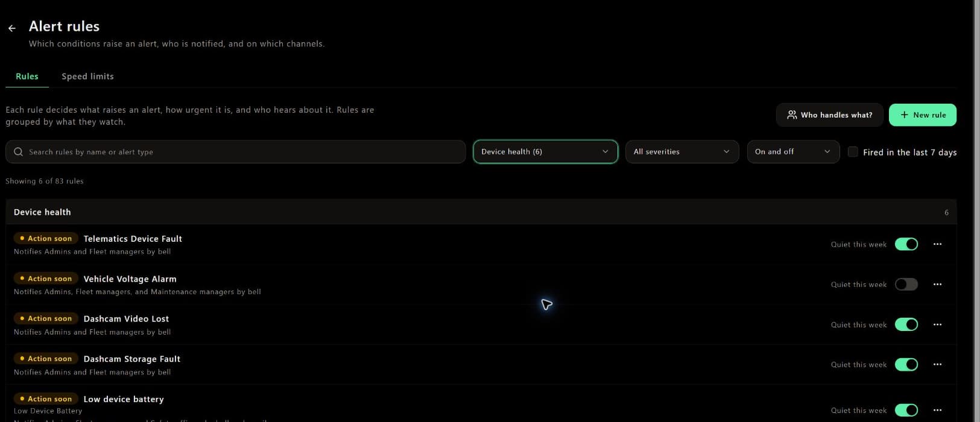Viewport: 980px width, 422px height.
Task: Click the Low device battery rule name
Action: coord(124,399)
